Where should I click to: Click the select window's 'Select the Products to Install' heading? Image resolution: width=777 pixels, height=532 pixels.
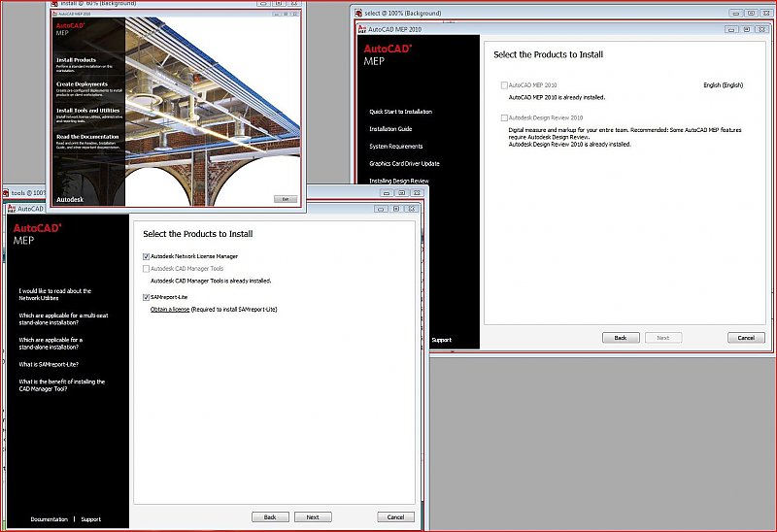(x=548, y=54)
